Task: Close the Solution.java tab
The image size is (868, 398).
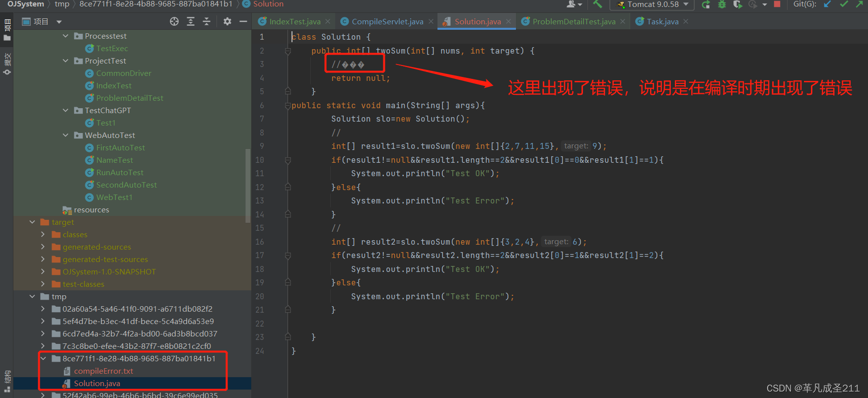Action: tap(508, 21)
